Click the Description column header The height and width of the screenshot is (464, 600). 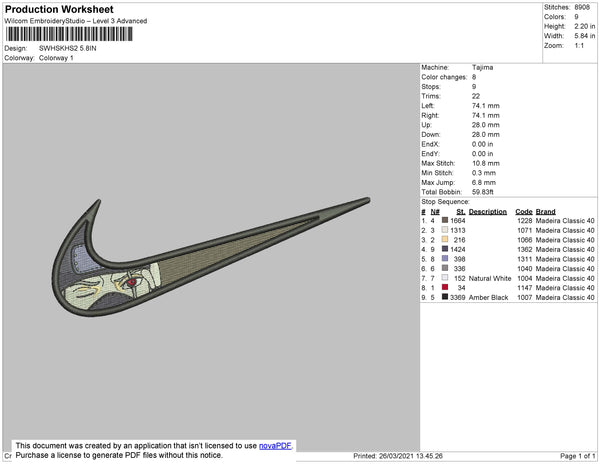click(x=488, y=212)
